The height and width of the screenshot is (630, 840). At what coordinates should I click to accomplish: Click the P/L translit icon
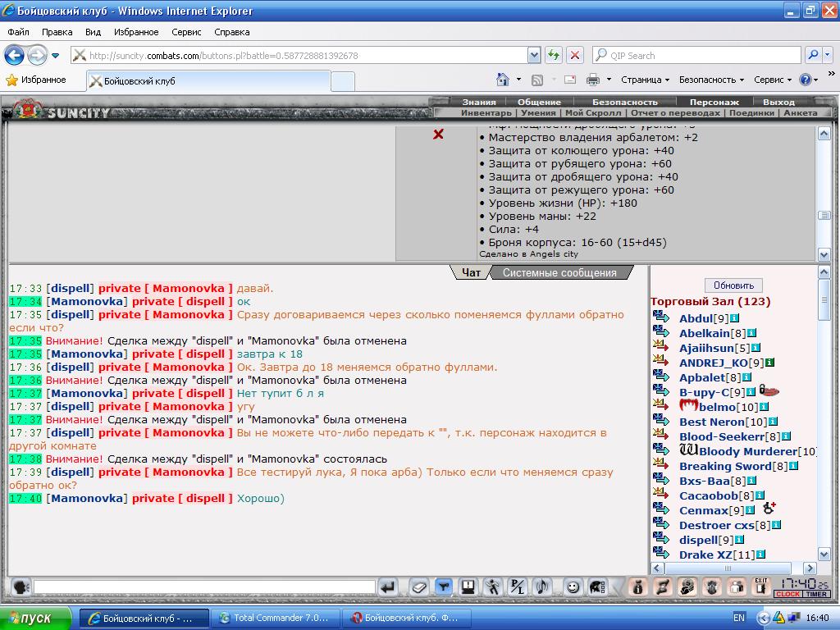[x=517, y=587]
